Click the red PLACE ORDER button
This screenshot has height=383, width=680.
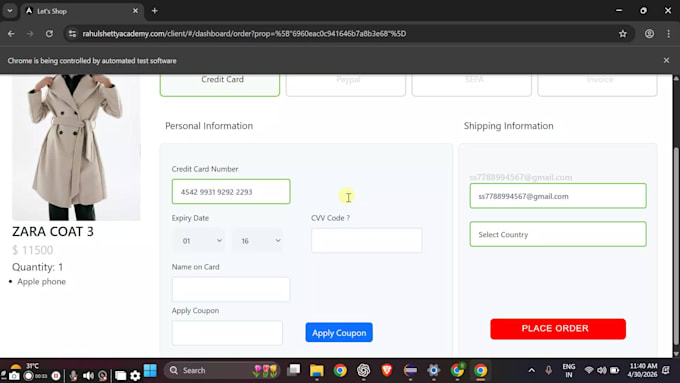coord(558,329)
